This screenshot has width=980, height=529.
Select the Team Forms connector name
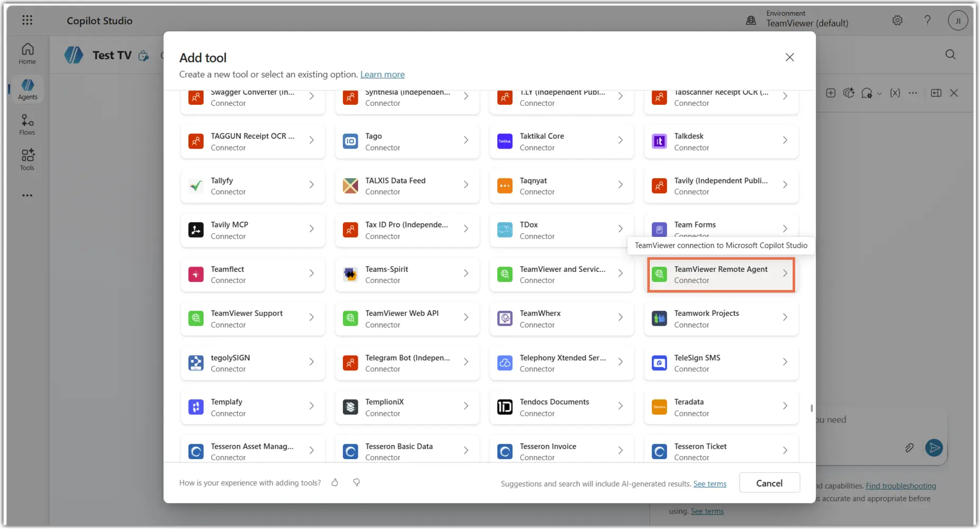point(695,225)
